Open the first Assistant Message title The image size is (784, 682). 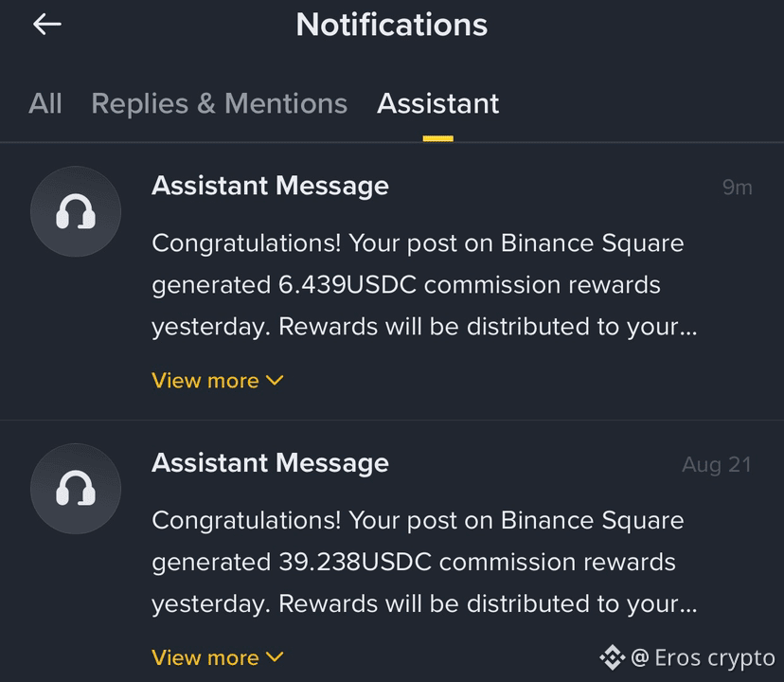pyautogui.click(x=270, y=186)
